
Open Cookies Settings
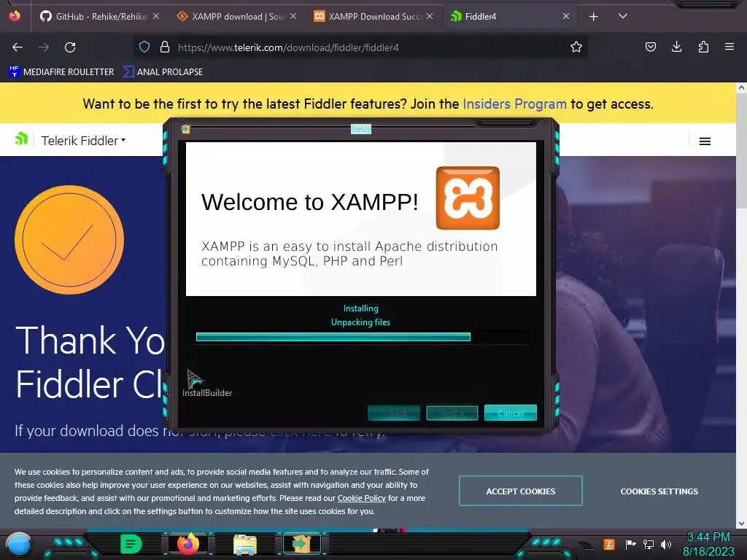coord(659,491)
